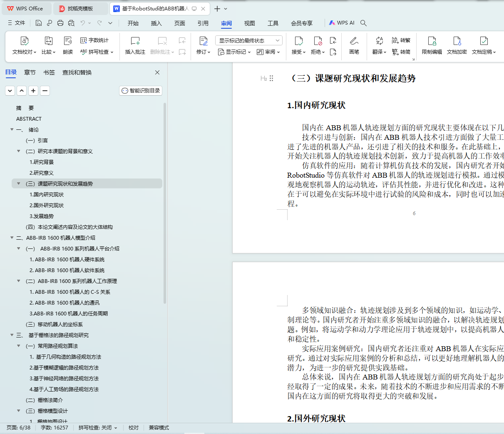Click the outline level-down arrow button

tap(10, 91)
